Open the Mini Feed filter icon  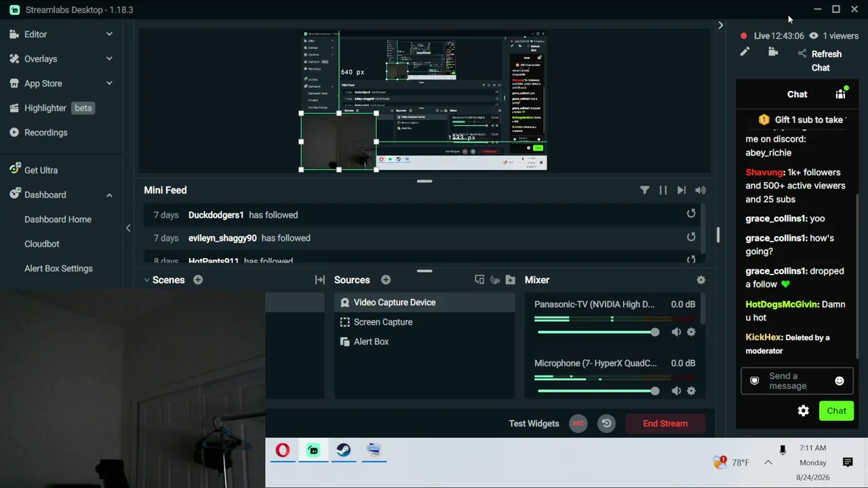click(645, 190)
